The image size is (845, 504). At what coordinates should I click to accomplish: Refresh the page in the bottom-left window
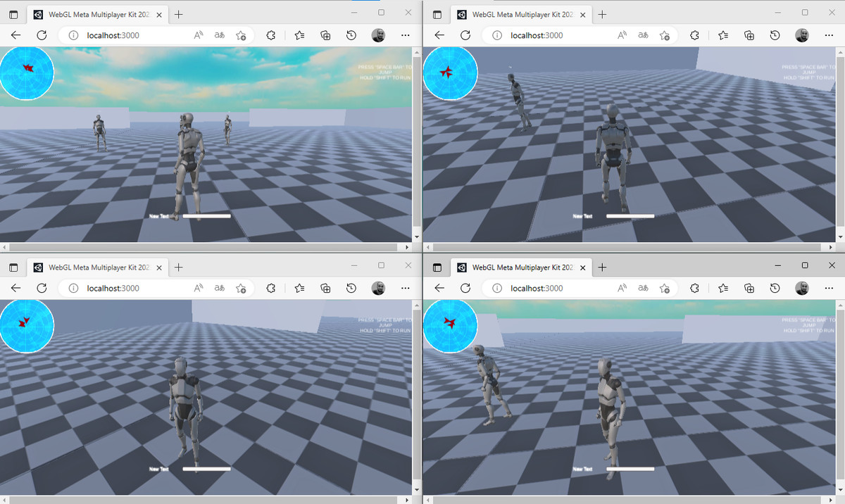42,288
